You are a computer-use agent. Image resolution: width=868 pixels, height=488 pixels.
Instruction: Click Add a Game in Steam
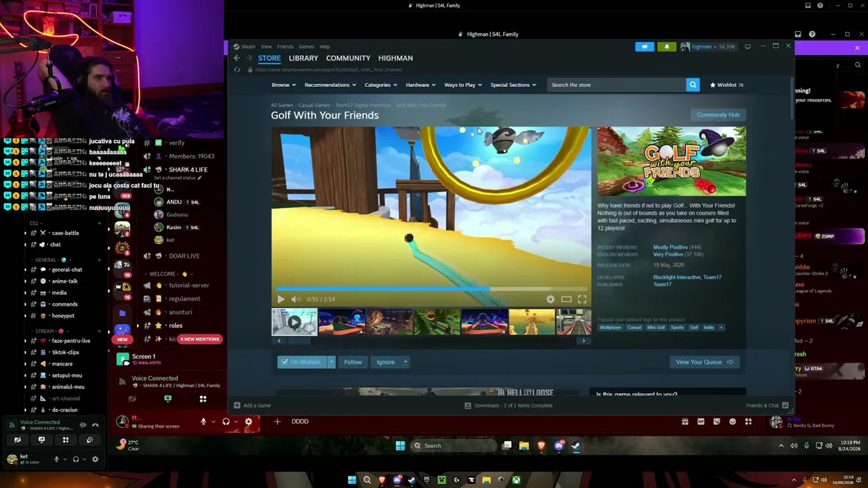tap(252, 405)
